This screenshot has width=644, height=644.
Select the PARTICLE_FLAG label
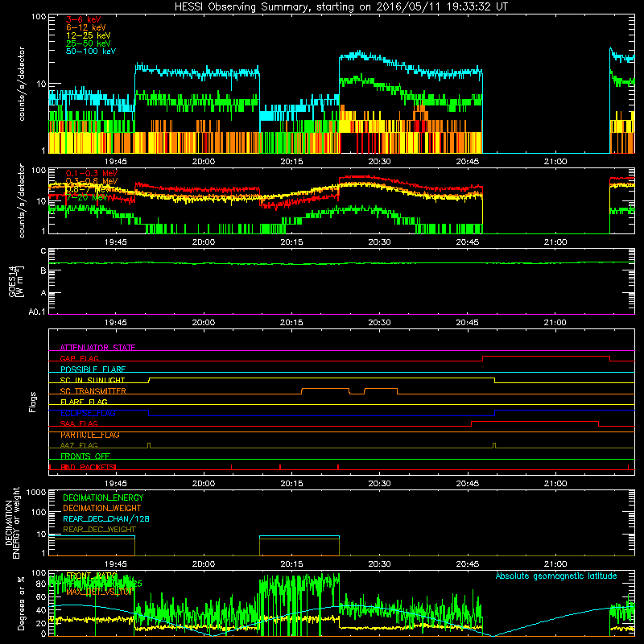click(90, 435)
